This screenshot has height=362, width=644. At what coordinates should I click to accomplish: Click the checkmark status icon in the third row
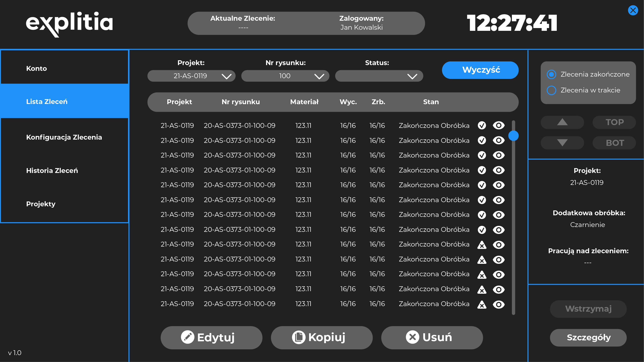coord(482,155)
